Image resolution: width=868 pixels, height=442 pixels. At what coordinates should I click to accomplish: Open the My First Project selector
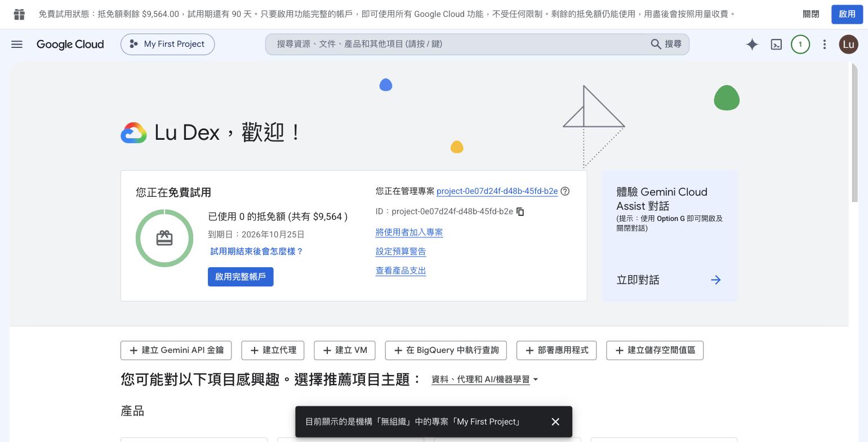167,44
